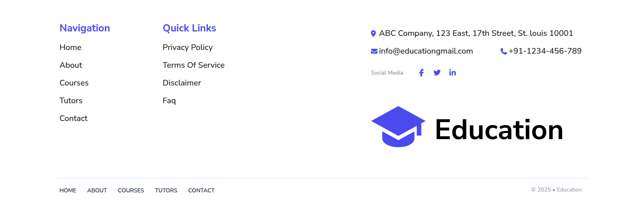644x223 pixels.
Task: View the Disclaimer quick link
Action: (x=182, y=83)
